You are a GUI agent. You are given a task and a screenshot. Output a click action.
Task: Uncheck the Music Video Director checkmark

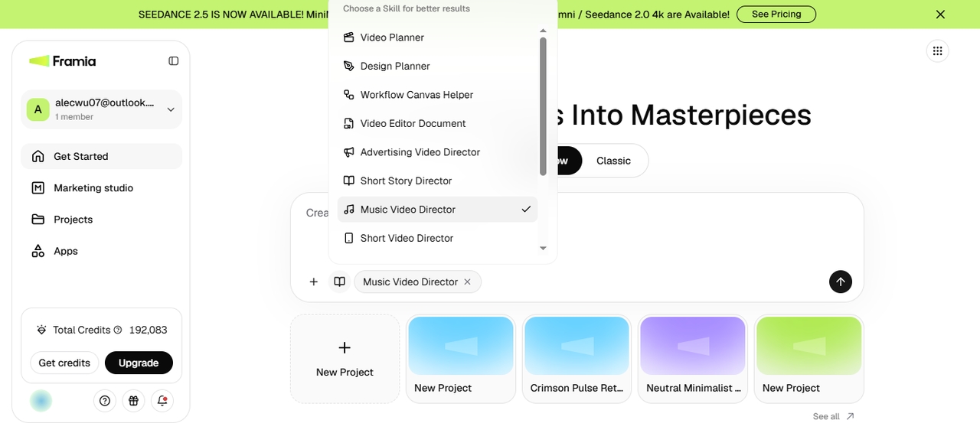[x=526, y=210]
